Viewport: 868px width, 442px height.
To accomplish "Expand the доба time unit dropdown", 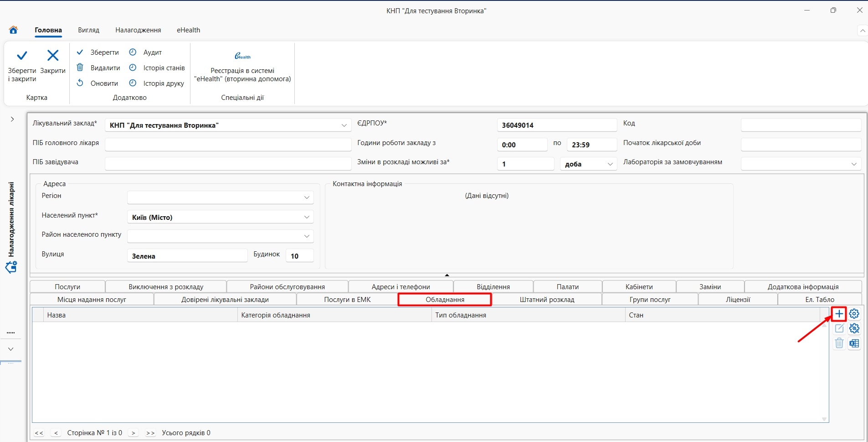I will tap(610, 164).
